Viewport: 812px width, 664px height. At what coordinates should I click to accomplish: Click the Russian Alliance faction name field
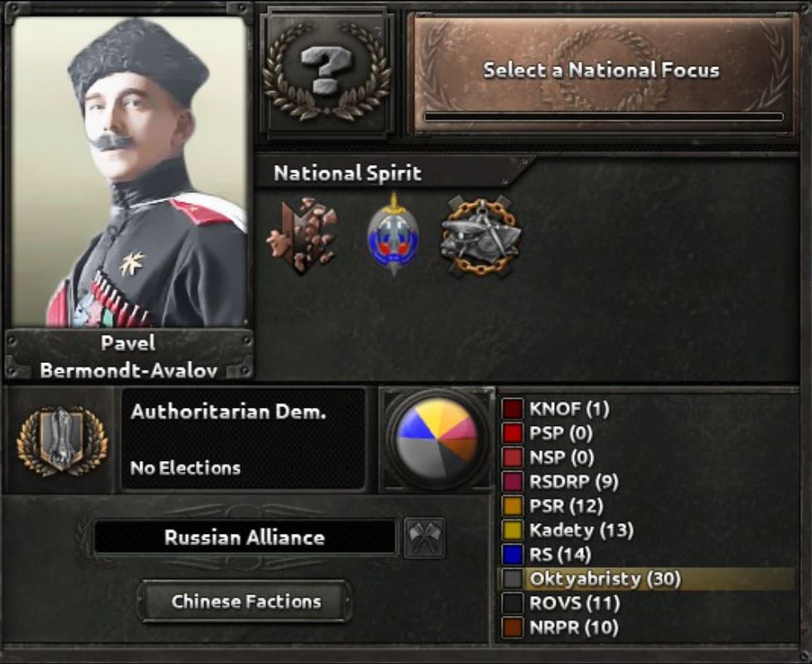pyautogui.click(x=245, y=538)
